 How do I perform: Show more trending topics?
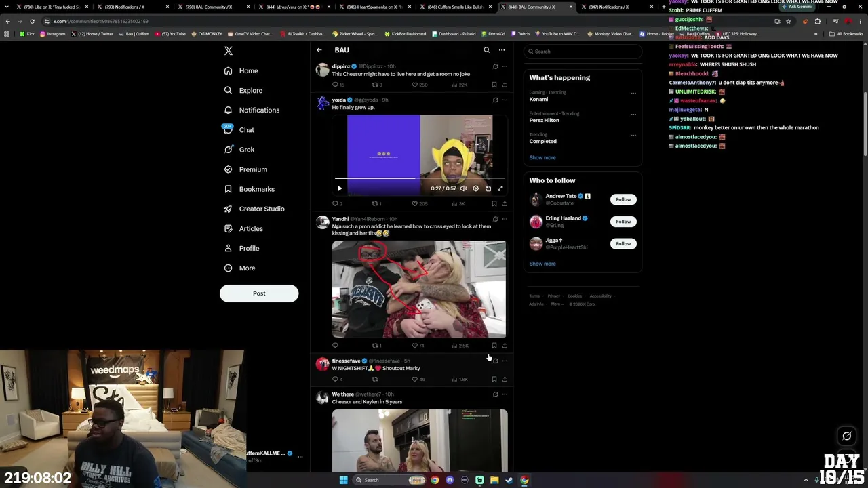pyautogui.click(x=542, y=157)
